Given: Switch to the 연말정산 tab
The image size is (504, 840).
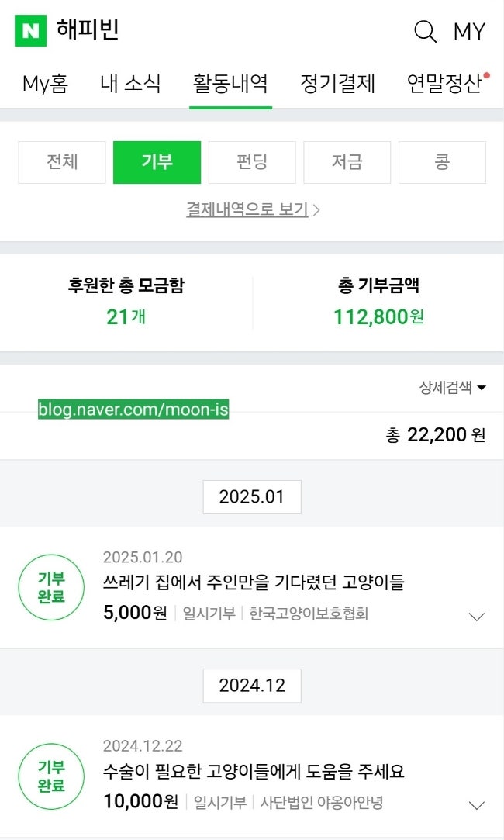Looking at the screenshot, I should pyautogui.click(x=444, y=84).
